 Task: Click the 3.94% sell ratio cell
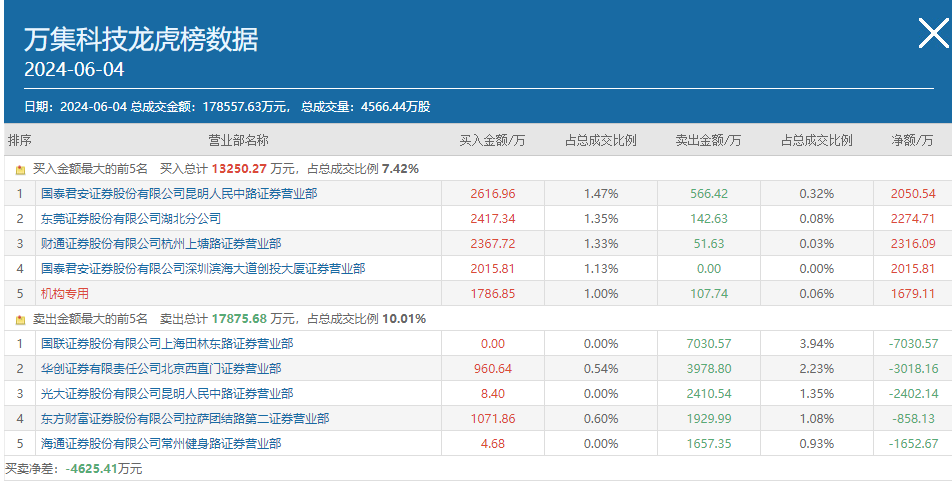[x=817, y=344]
